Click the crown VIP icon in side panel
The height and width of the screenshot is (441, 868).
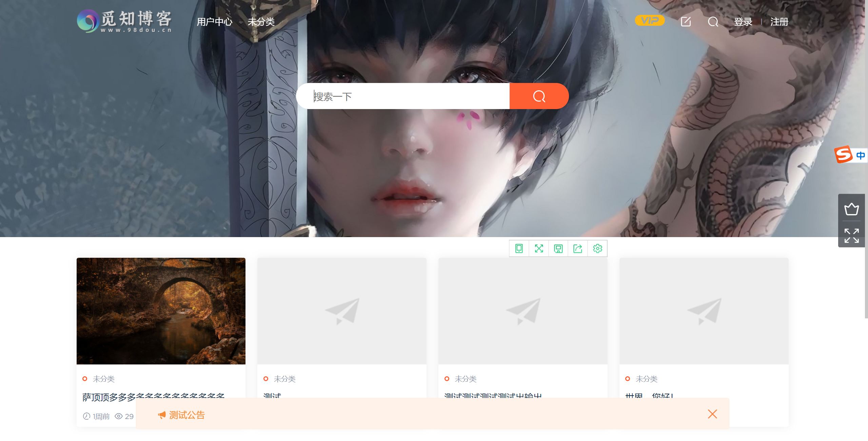(851, 209)
